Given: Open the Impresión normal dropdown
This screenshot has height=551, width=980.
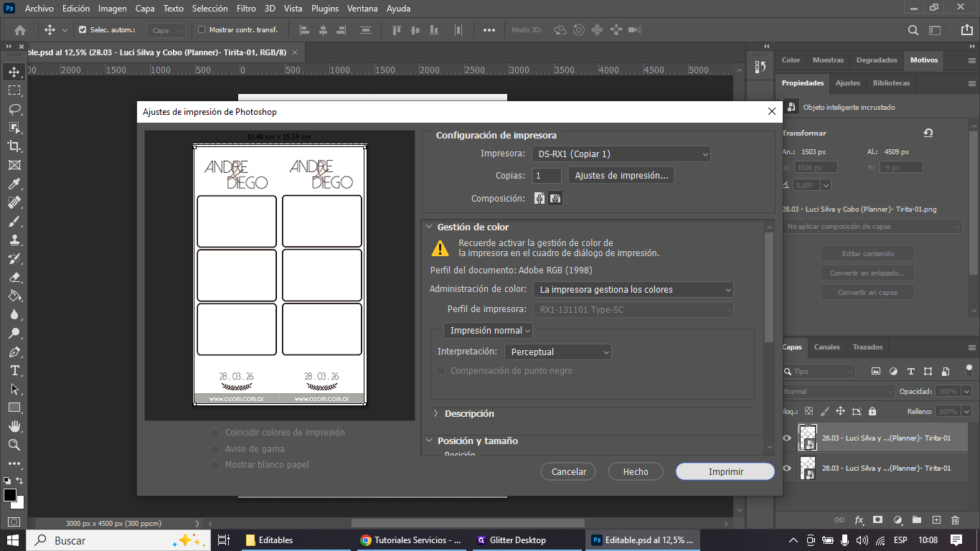Looking at the screenshot, I should pyautogui.click(x=488, y=331).
